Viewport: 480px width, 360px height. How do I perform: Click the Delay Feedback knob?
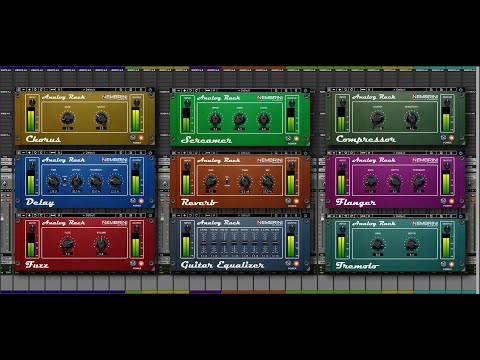[x=96, y=181]
